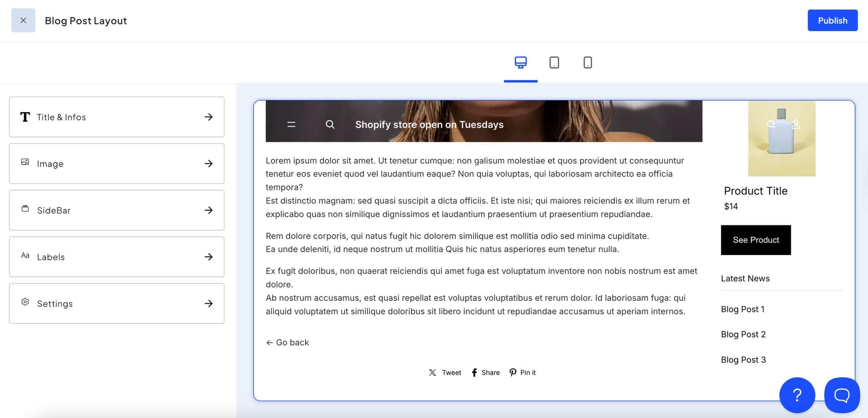868x418 pixels.
Task: Click the gear icon beside Settings
Action: click(x=25, y=302)
